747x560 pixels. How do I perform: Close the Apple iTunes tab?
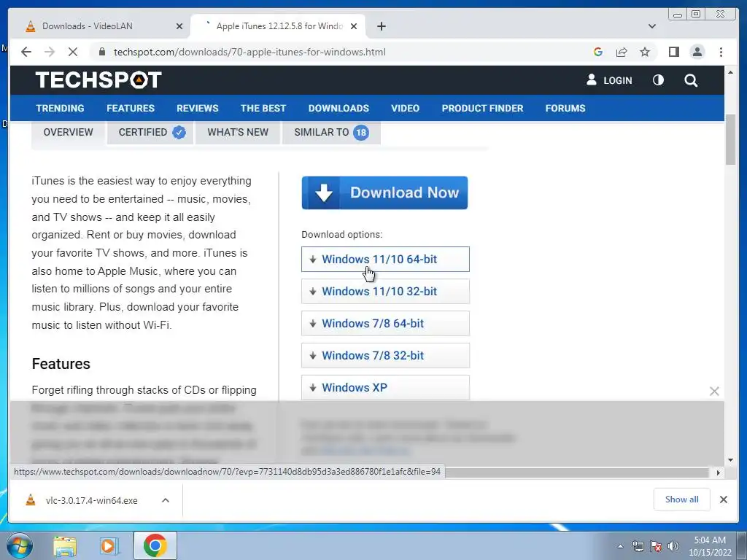(354, 26)
